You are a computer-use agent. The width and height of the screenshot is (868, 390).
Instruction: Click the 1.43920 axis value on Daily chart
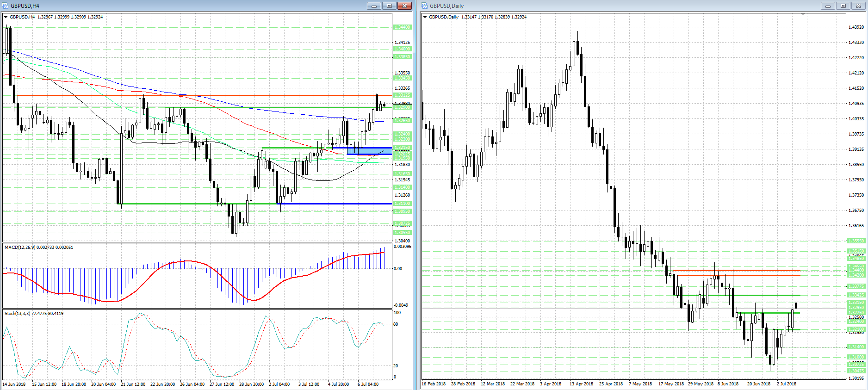856,27
